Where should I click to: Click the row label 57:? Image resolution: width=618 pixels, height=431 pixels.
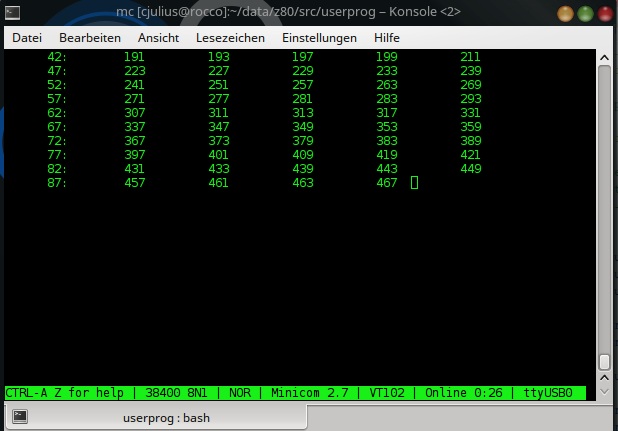57,99
